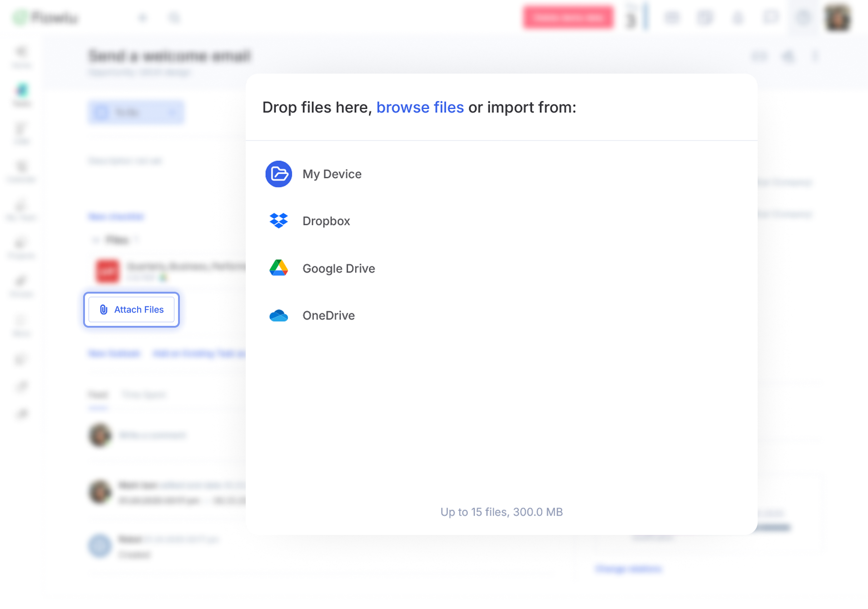Screen dimensions: 868x609
Task: Choose Google Drive from import list
Action: pos(338,269)
